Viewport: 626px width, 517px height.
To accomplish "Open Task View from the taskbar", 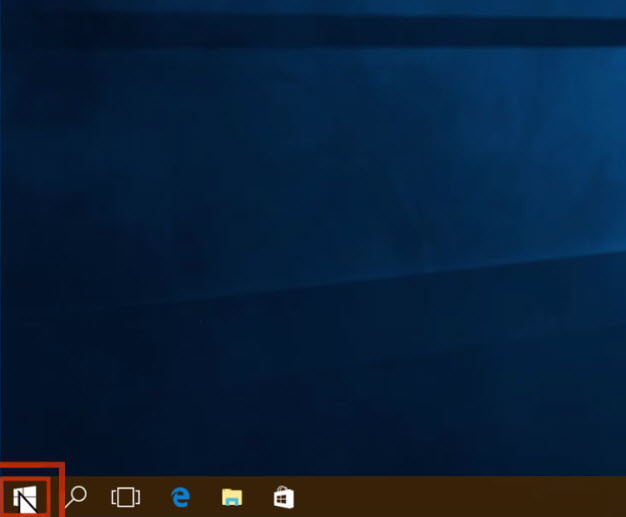I will click(x=126, y=496).
